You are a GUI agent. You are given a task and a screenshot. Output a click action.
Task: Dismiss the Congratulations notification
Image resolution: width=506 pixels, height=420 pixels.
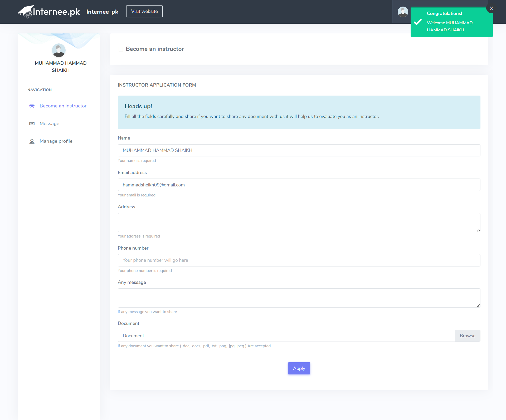tap(491, 8)
